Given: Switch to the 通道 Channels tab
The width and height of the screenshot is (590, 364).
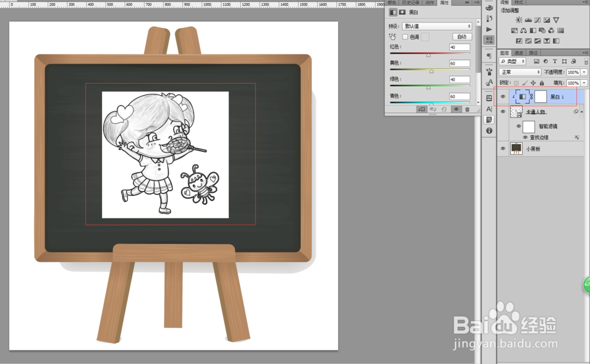Looking at the screenshot, I should click(519, 53).
